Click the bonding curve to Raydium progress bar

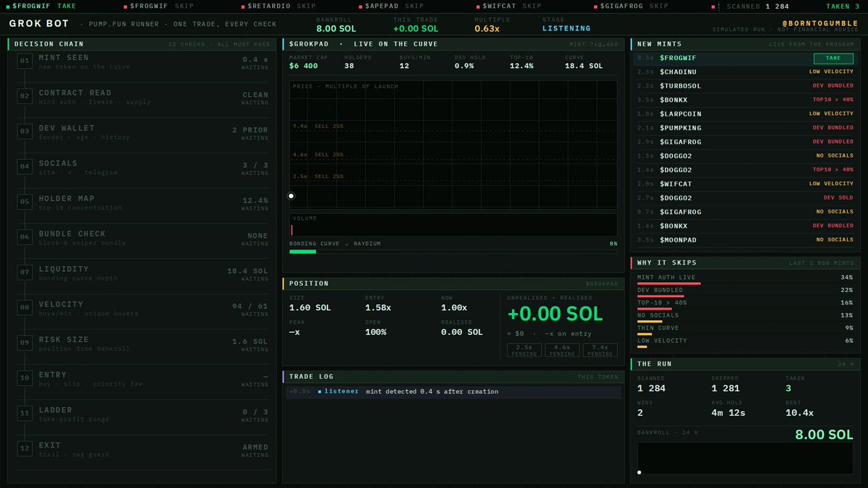click(x=454, y=252)
